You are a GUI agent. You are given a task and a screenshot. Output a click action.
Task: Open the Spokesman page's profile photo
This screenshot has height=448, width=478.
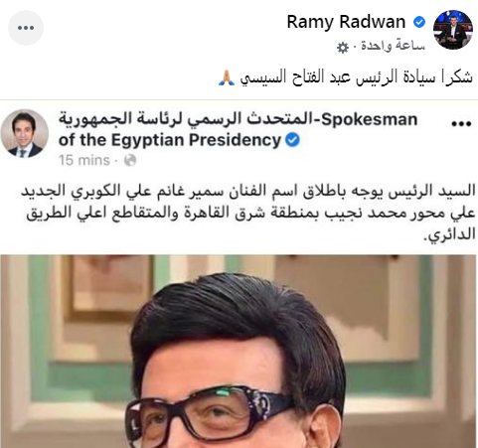(x=25, y=133)
